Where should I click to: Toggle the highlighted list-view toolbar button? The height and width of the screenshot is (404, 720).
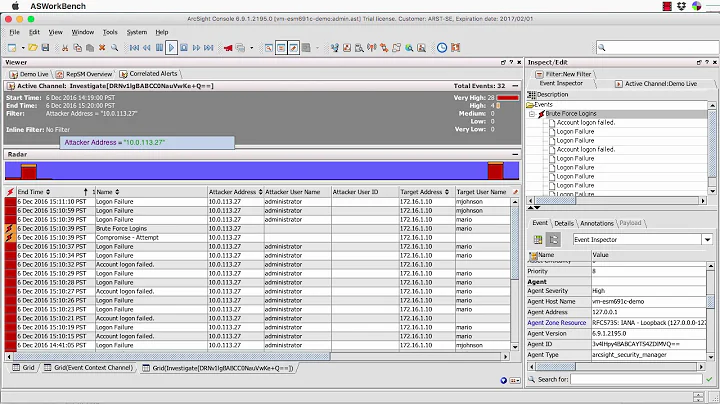coord(281,48)
